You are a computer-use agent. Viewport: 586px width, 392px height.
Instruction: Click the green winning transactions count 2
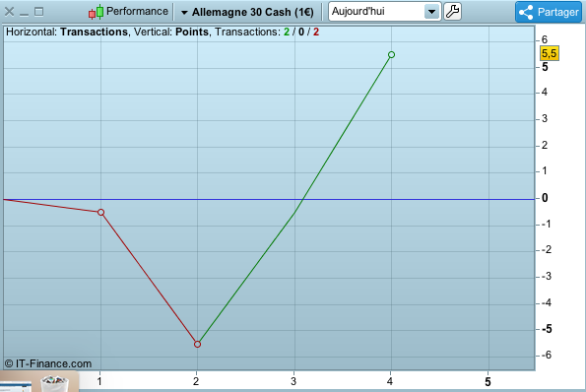[287, 32]
